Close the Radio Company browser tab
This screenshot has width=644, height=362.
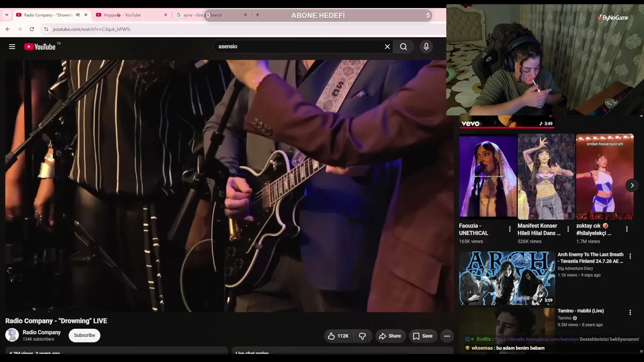coord(86,15)
